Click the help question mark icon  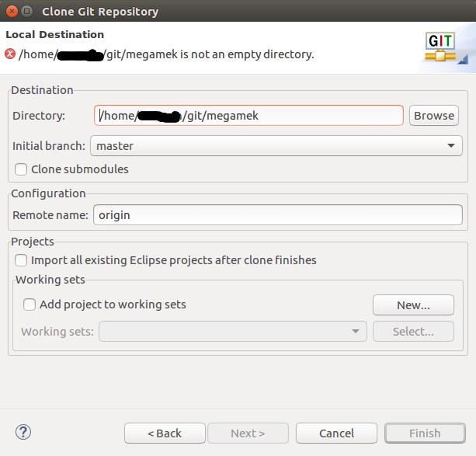point(23,432)
